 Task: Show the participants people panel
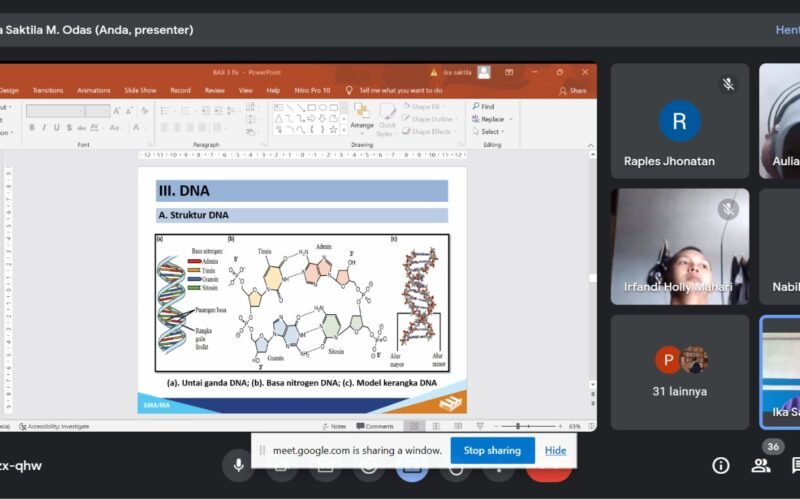[761, 465]
